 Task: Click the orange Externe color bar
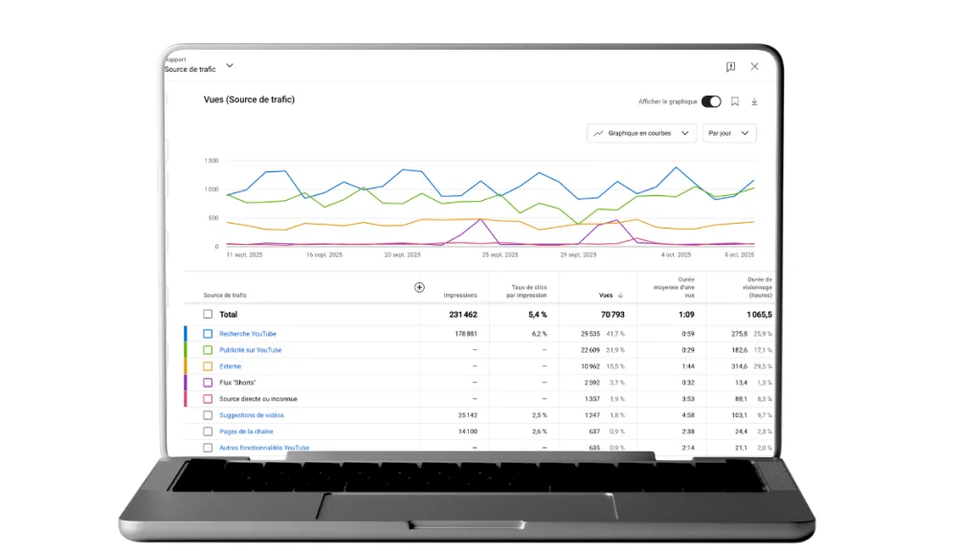click(x=186, y=366)
